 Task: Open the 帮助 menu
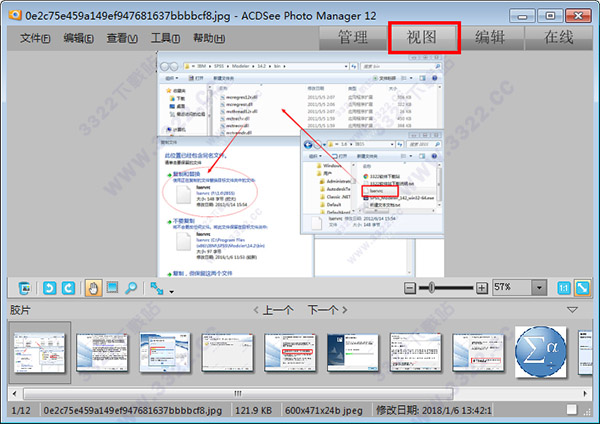pyautogui.click(x=209, y=38)
